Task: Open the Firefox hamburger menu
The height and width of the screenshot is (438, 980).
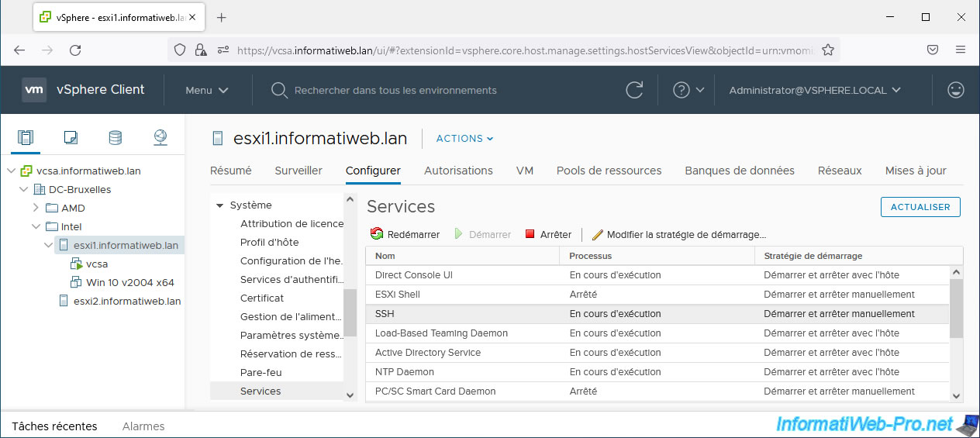Action: coord(961,50)
